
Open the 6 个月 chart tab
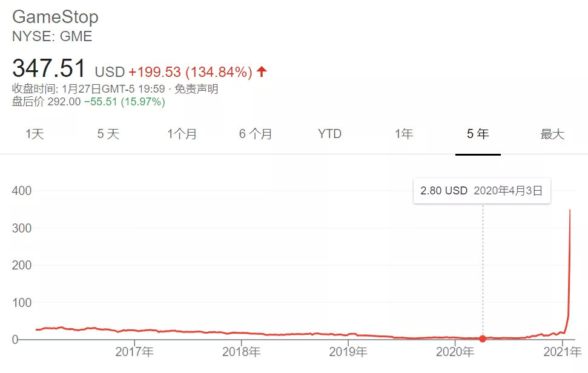click(x=256, y=134)
